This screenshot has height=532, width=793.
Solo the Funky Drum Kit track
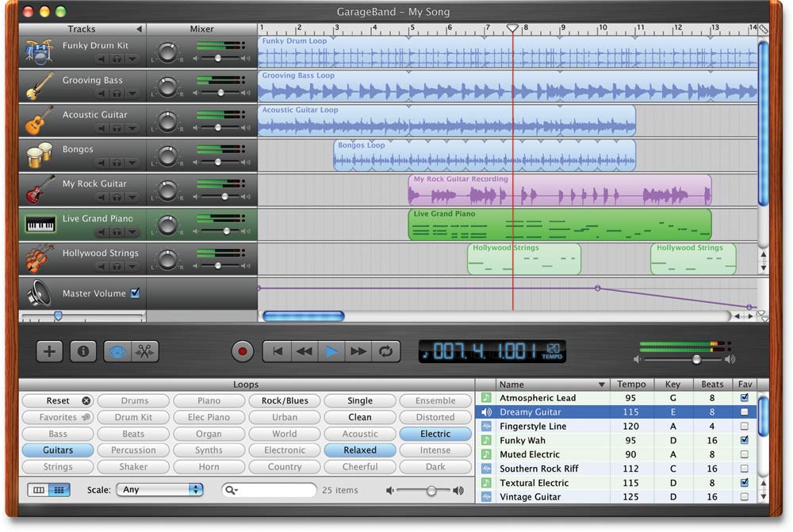click(117, 59)
